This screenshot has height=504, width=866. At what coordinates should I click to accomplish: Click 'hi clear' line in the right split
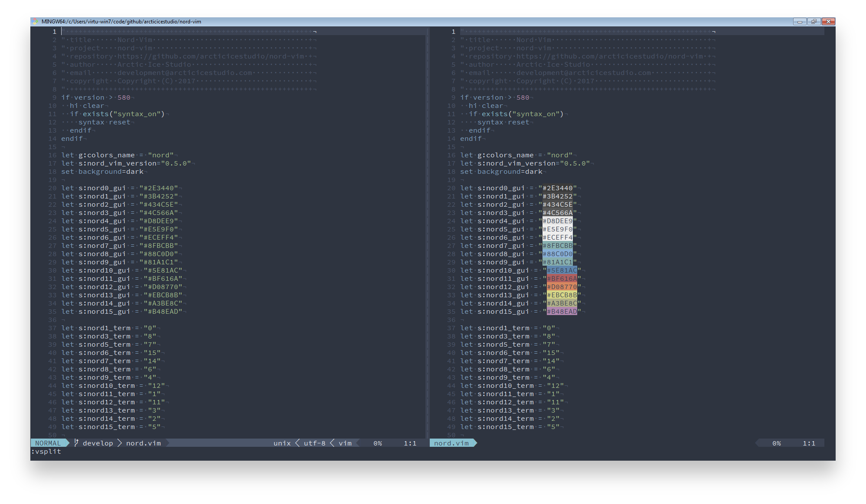click(x=486, y=106)
